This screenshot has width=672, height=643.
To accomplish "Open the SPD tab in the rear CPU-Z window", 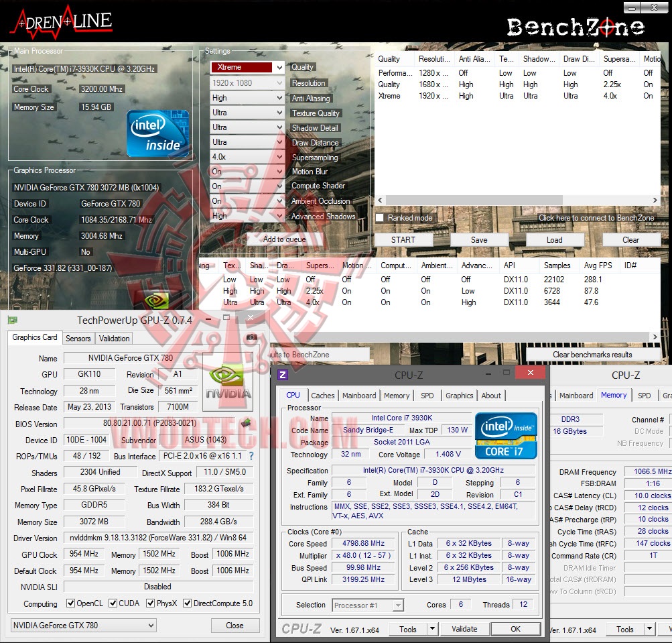I will 644,396.
